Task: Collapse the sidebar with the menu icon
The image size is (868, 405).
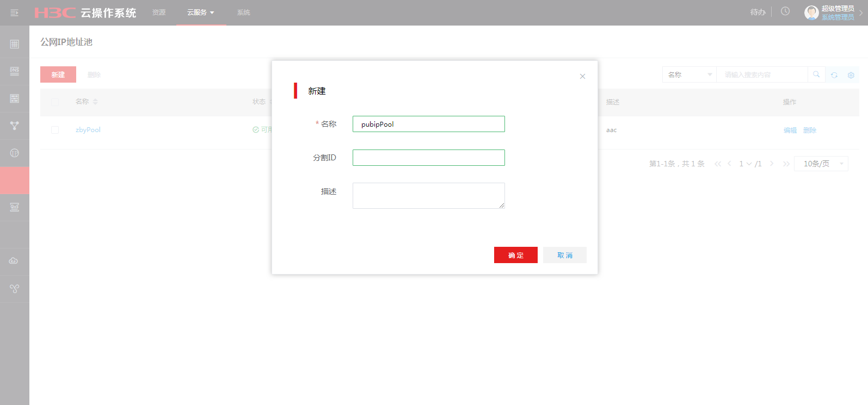Action: [x=15, y=13]
